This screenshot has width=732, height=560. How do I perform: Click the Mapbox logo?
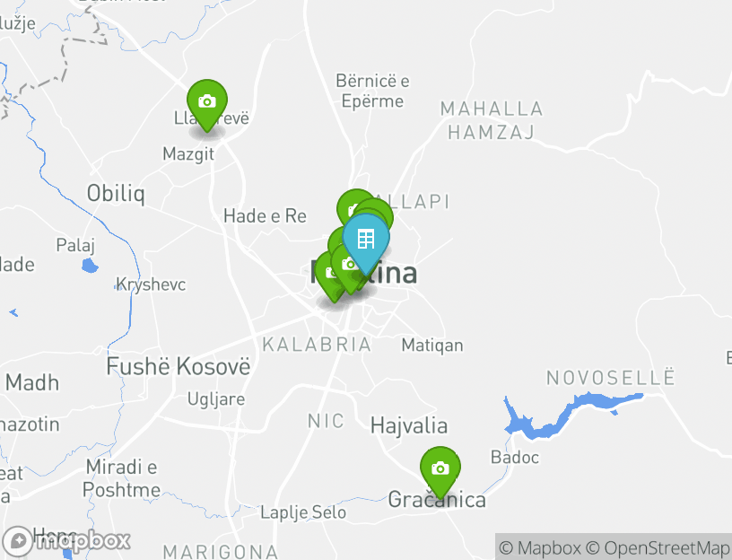coord(65,541)
